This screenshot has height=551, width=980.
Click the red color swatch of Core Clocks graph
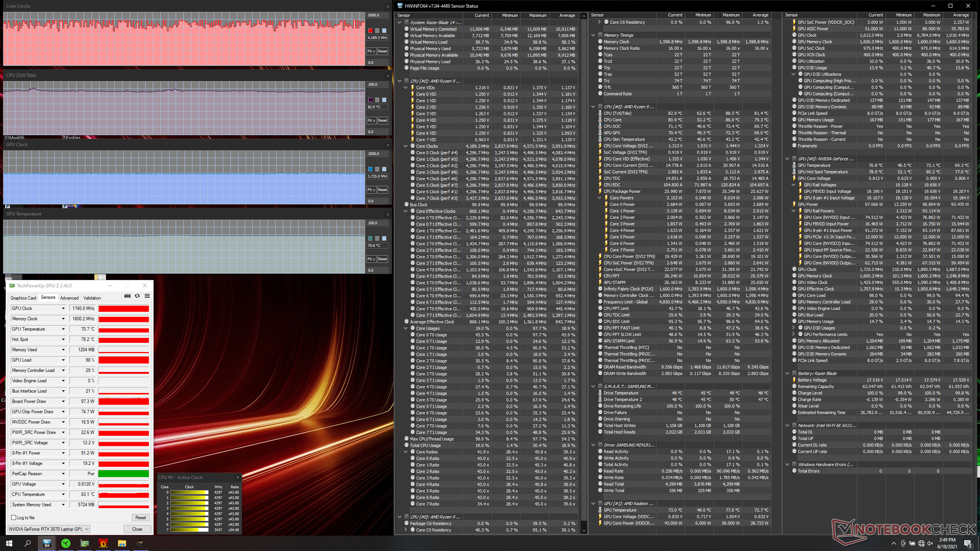coord(371,31)
